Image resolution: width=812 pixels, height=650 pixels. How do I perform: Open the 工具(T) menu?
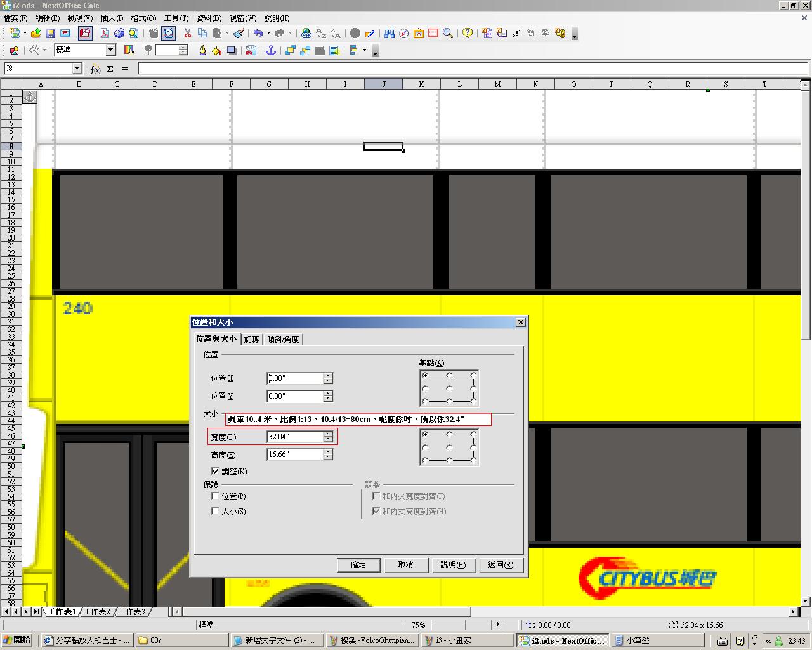(x=176, y=18)
